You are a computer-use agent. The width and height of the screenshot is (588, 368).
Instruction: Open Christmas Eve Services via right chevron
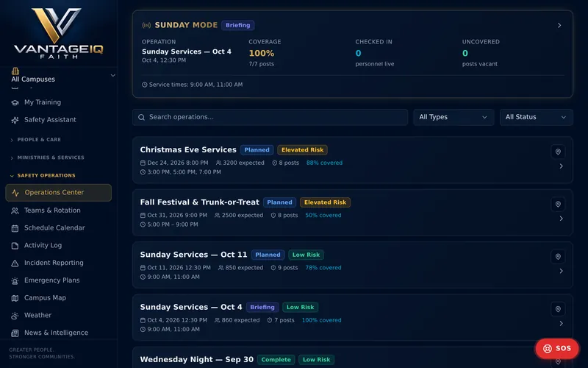pyautogui.click(x=561, y=166)
